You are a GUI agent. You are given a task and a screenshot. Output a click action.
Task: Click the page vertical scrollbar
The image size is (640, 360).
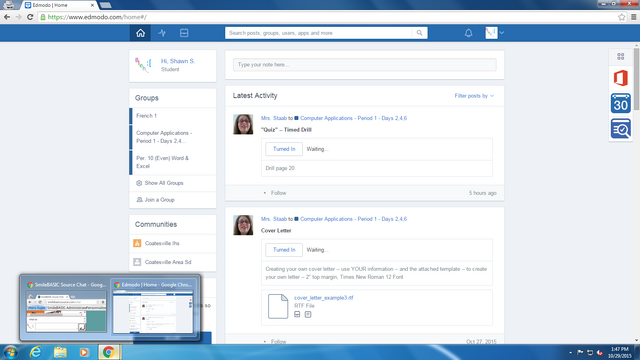tap(636, 80)
